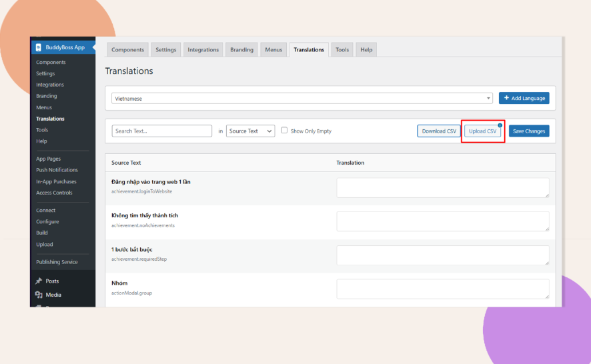591x364 pixels.
Task: Click the key 'achievement.requiredStep'
Action: [139, 259]
